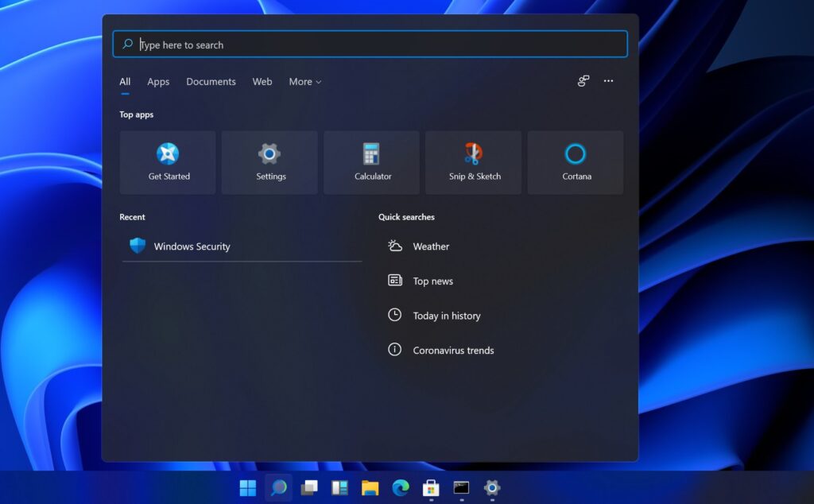Select the Documents search tab
This screenshot has width=814, height=504.
tap(211, 82)
